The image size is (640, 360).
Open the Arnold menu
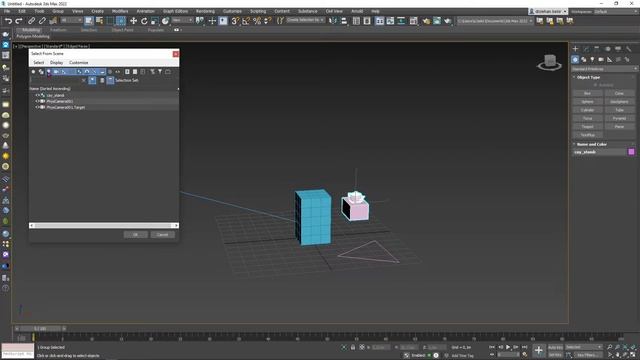point(357,11)
